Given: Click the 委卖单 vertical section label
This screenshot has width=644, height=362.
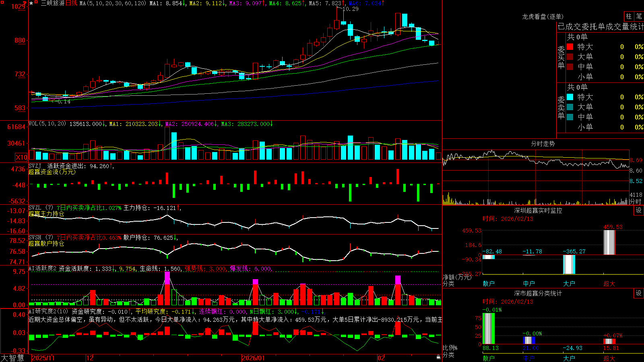Looking at the screenshot, I should (561, 107).
